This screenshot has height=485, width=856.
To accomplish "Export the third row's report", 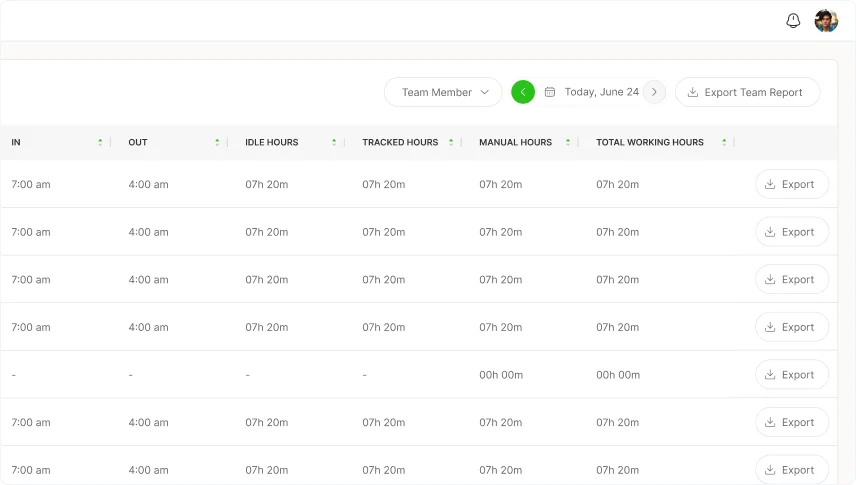I will coord(791,280).
